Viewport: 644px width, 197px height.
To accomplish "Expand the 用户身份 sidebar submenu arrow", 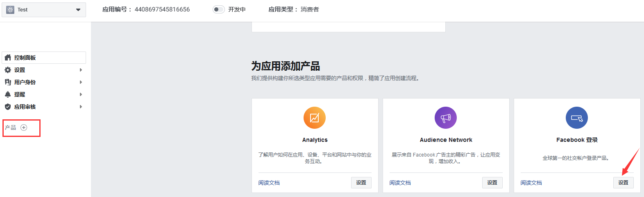I will point(81,82).
